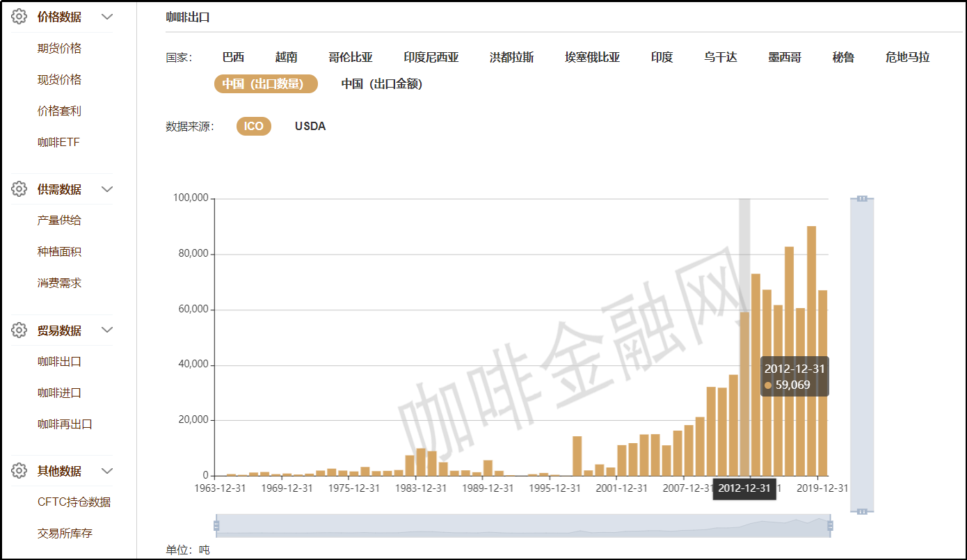The width and height of the screenshot is (967, 560).
Task: Choose ICO as data source
Action: point(254,126)
